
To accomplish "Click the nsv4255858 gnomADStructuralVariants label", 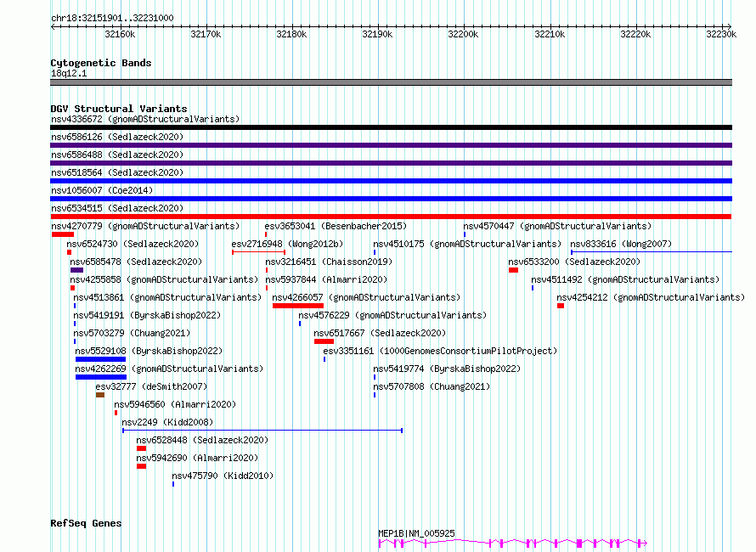I will (164, 279).
